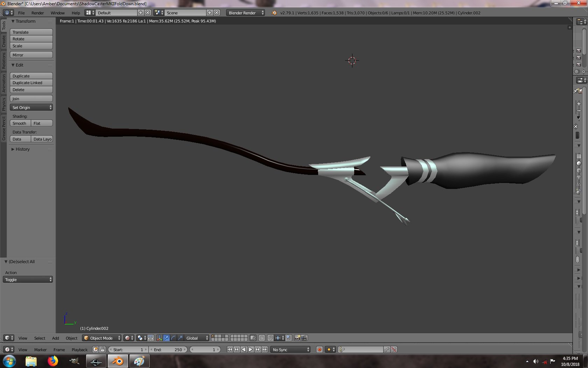The width and height of the screenshot is (588, 368).
Task: Open the Outliner editor type selector
Action: pos(581,21)
